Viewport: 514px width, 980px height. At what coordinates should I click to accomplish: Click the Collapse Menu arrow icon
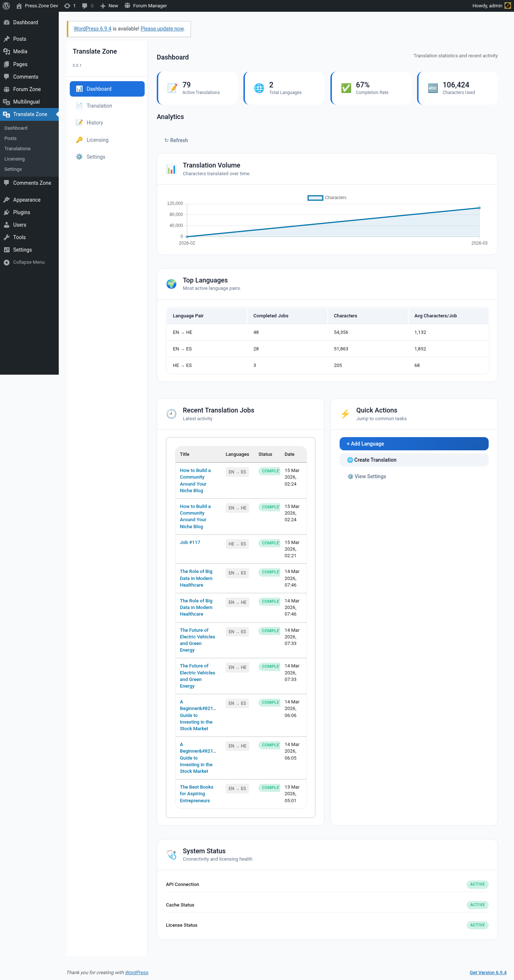click(x=7, y=263)
